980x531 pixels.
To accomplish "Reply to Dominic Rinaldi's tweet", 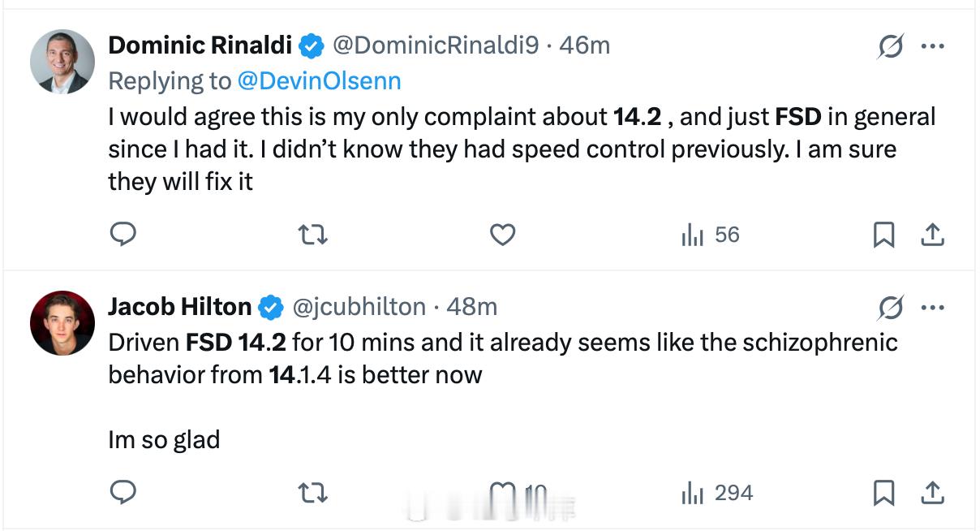I will [x=122, y=235].
